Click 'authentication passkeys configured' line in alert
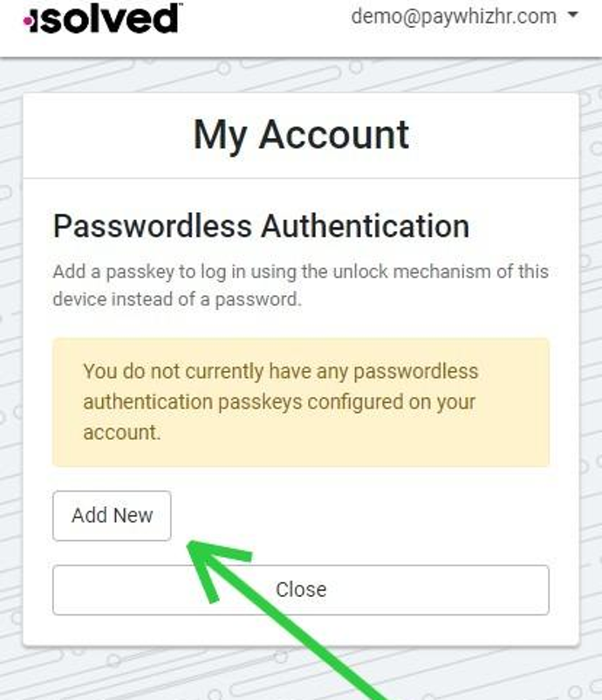The image size is (602, 700). coord(279,401)
